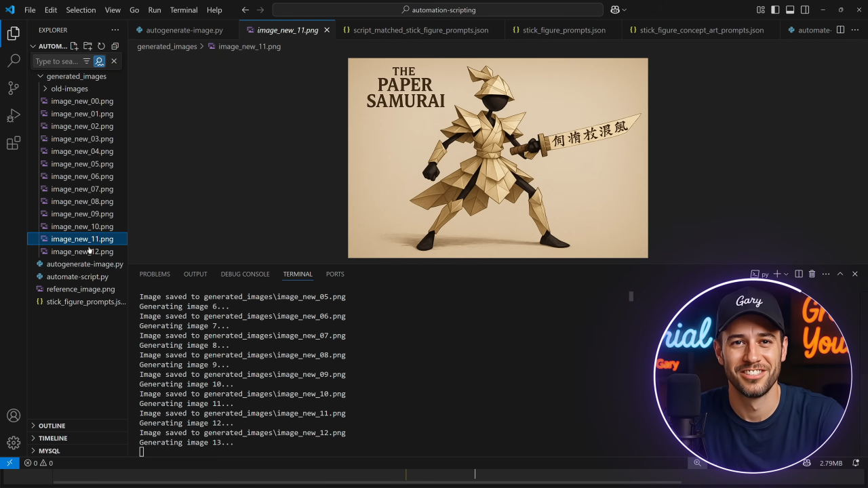868x488 pixels.
Task: Toggle filter mode in Explorer find widget
Action: (x=86, y=61)
